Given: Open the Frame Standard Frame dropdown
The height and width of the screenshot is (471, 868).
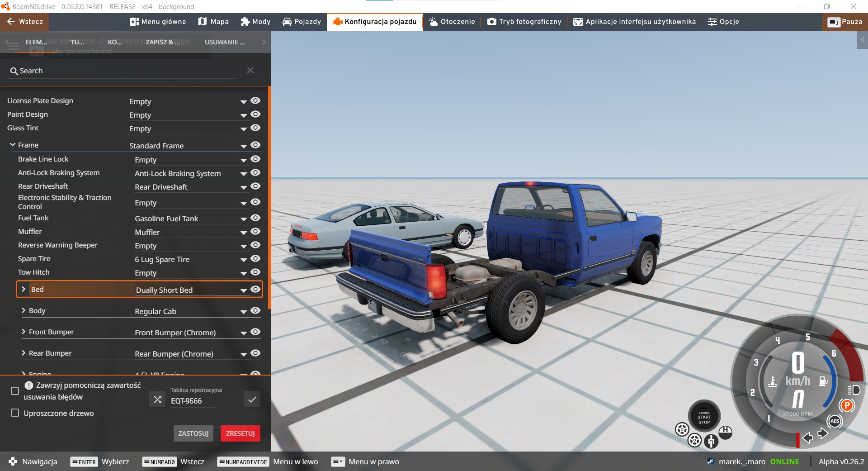Looking at the screenshot, I should click(188, 146).
